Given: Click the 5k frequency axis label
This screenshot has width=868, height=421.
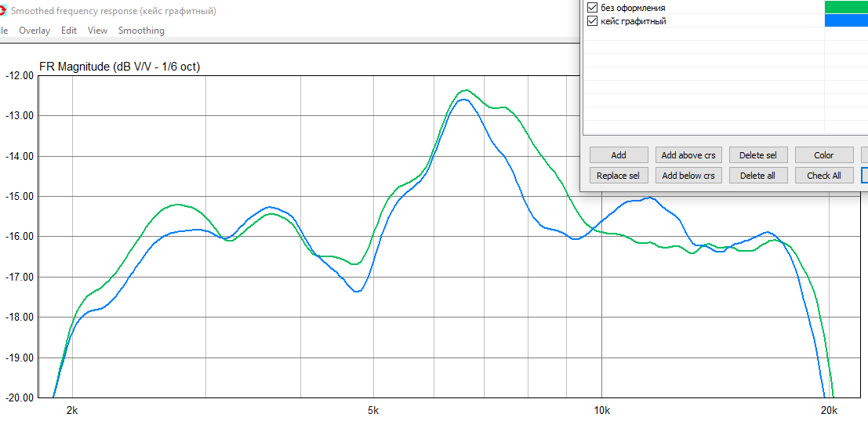Looking at the screenshot, I should tap(374, 411).
